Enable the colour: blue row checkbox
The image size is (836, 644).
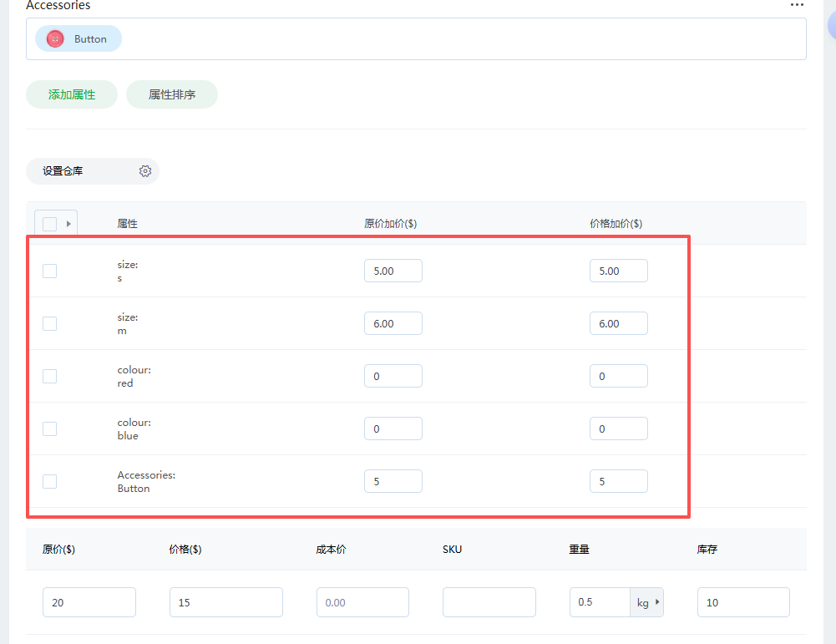click(50, 428)
